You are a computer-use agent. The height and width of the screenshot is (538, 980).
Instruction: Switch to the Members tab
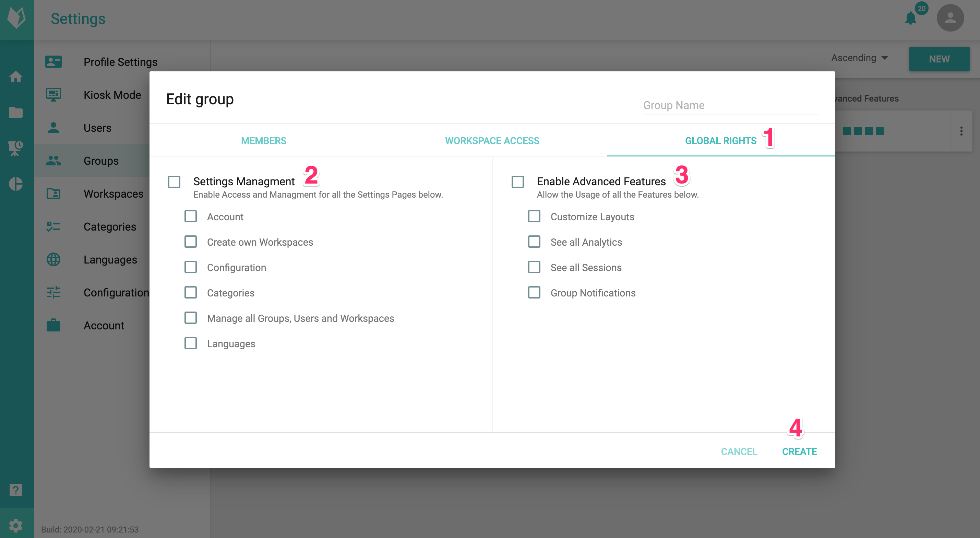pos(264,140)
